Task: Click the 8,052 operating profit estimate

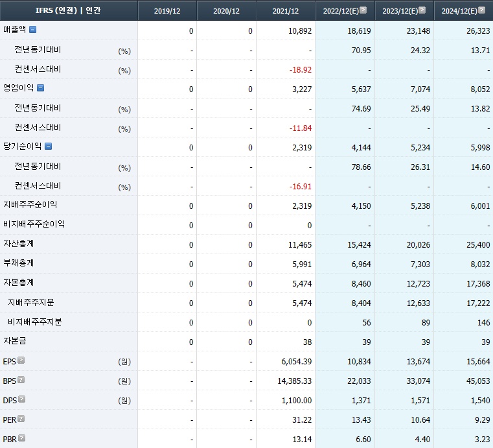Action: (481, 89)
